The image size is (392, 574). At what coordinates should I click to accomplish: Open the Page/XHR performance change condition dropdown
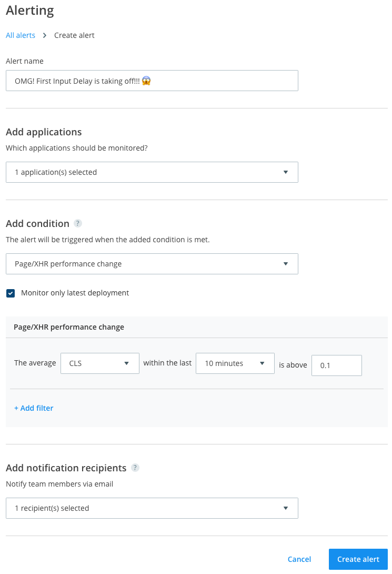pos(152,264)
